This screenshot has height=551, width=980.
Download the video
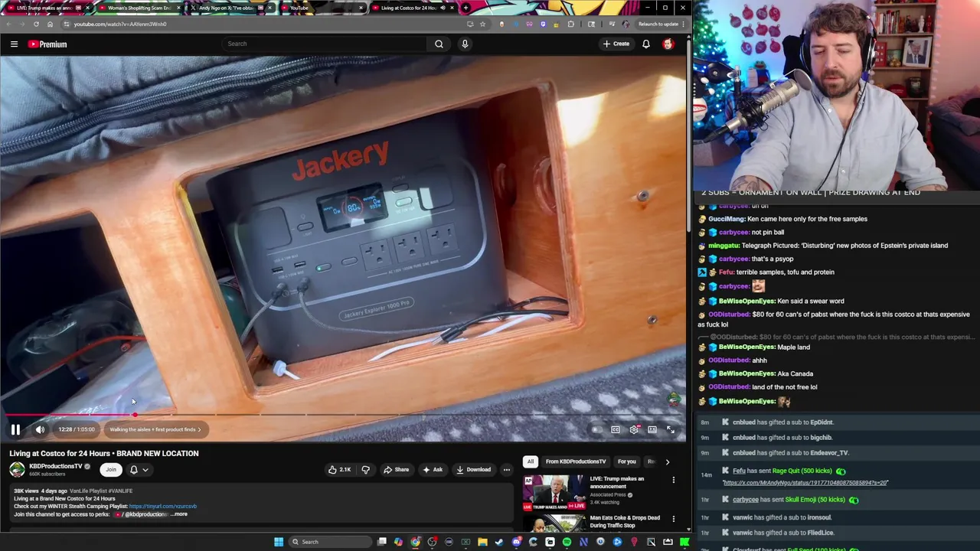[474, 470]
